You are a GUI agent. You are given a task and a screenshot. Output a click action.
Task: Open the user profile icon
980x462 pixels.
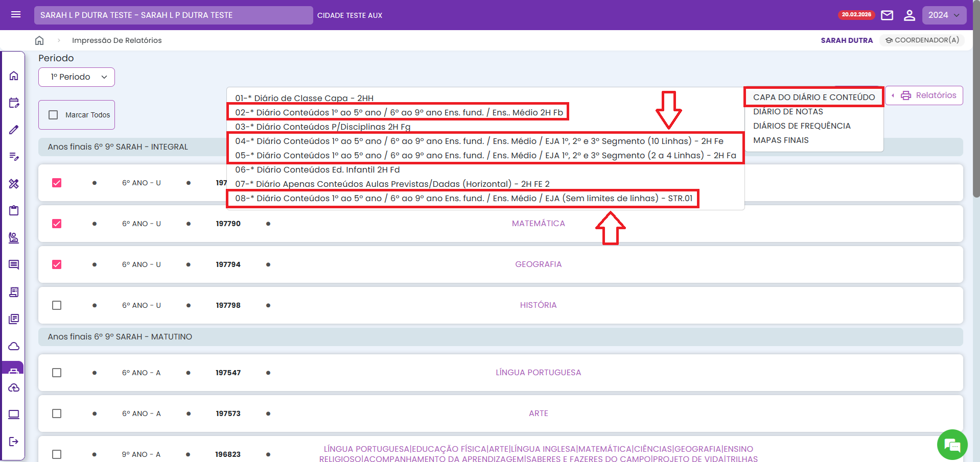(909, 15)
